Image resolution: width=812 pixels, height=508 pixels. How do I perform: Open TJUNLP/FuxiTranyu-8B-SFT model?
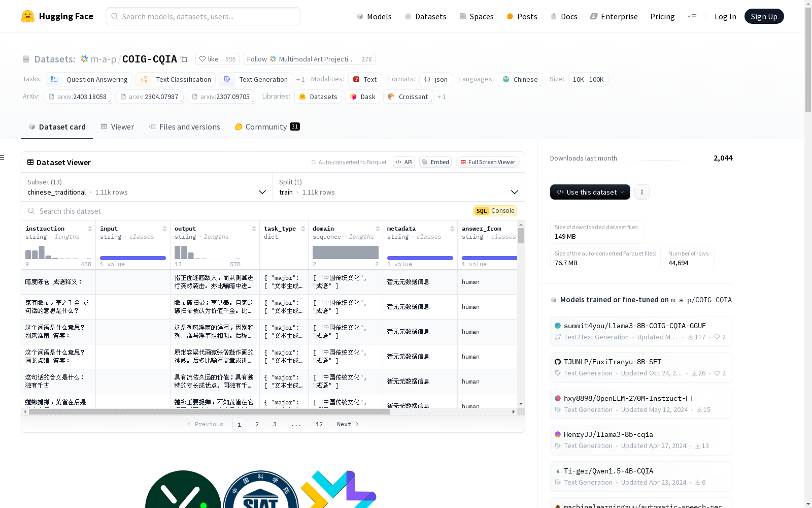click(x=640, y=367)
